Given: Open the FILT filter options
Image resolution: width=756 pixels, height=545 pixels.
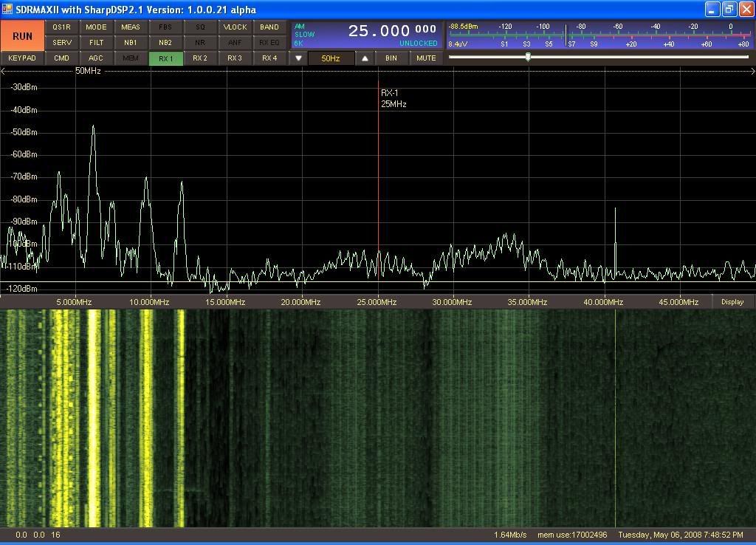Looking at the screenshot, I should (x=96, y=43).
